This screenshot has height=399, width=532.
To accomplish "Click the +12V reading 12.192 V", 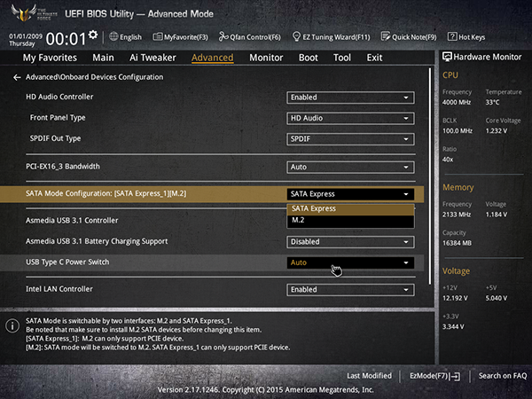I will click(455, 298).
